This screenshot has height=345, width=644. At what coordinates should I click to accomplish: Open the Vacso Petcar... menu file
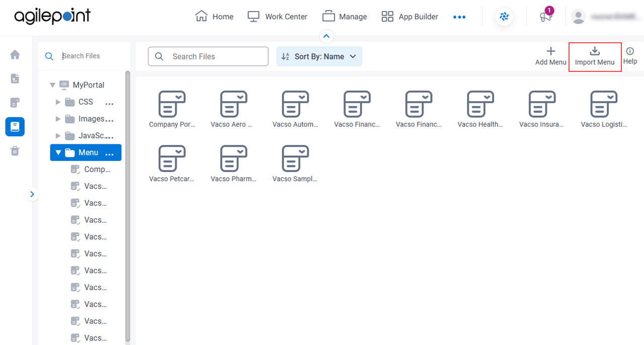coord(172,164)
